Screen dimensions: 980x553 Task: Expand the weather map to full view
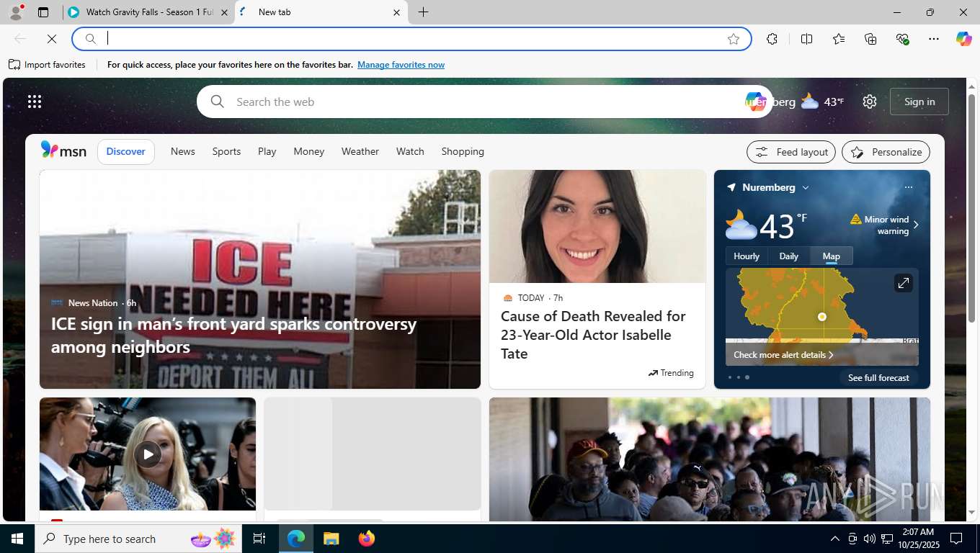tap(903, 283)
